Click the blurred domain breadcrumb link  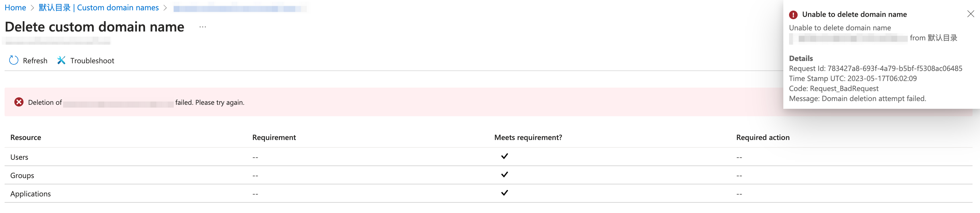[x=240, y=8]
